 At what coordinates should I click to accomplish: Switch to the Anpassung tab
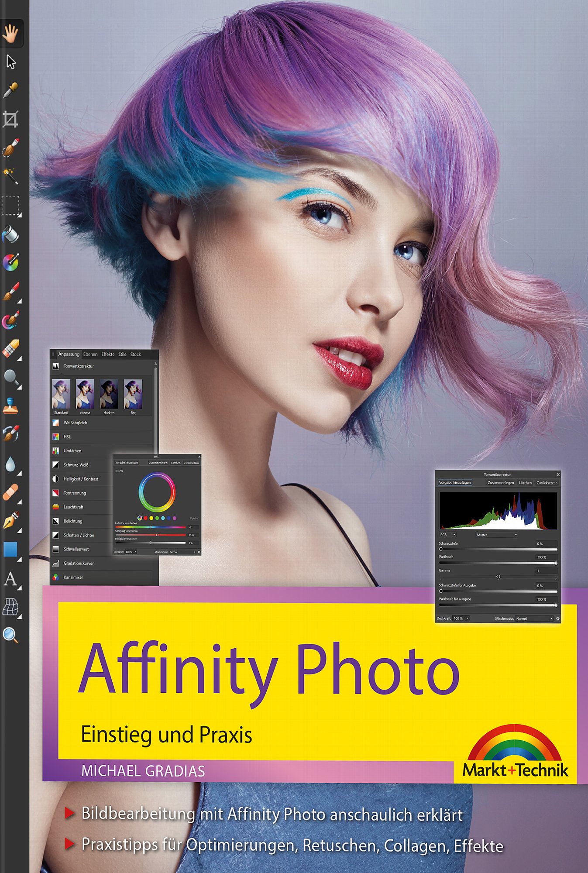[69, 354]
